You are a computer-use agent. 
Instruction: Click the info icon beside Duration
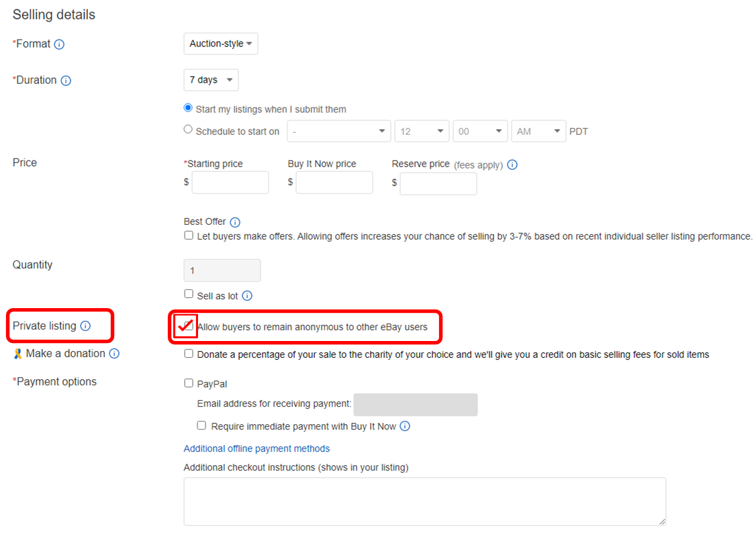66,81
